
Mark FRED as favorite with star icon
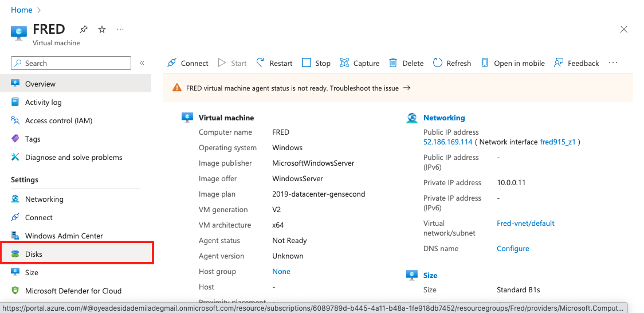pyautogui.click(x=102, y=29)
